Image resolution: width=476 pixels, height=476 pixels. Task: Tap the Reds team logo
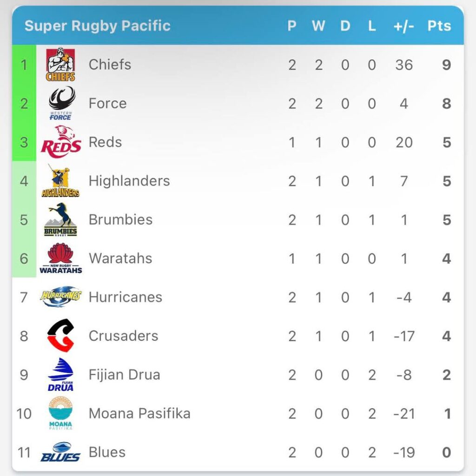point(61,142)
